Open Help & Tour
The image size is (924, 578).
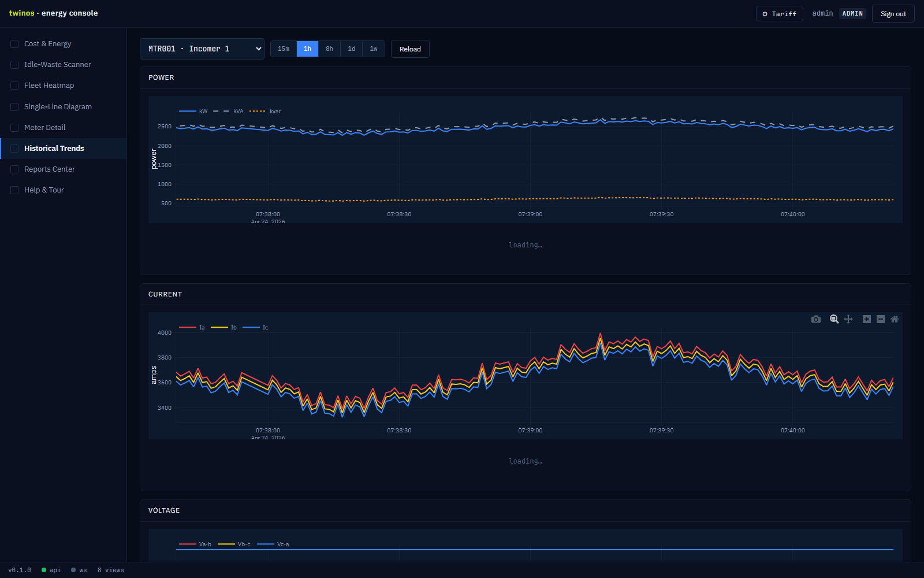(x=64, y=190)
